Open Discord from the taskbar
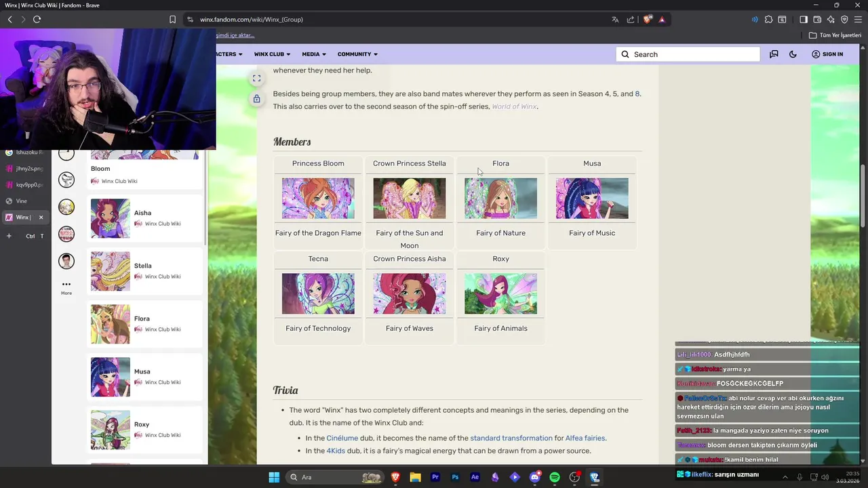 [535, 477]
